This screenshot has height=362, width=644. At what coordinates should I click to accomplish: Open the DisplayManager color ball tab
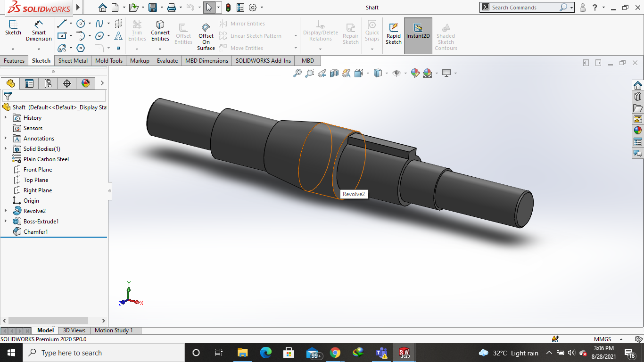click(85, 83)
